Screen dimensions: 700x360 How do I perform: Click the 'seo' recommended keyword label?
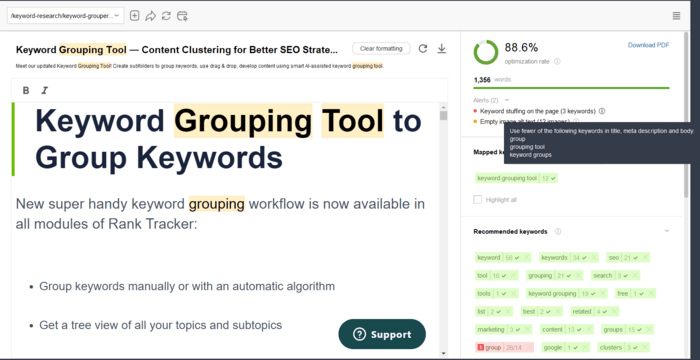click(614, 258)
